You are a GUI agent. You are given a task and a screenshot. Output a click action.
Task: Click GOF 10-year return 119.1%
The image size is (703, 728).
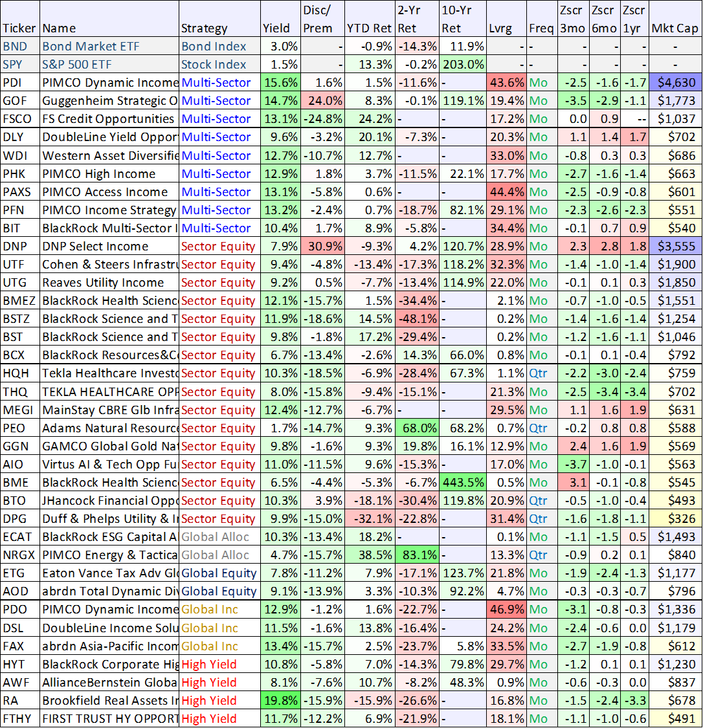[462, 101]
